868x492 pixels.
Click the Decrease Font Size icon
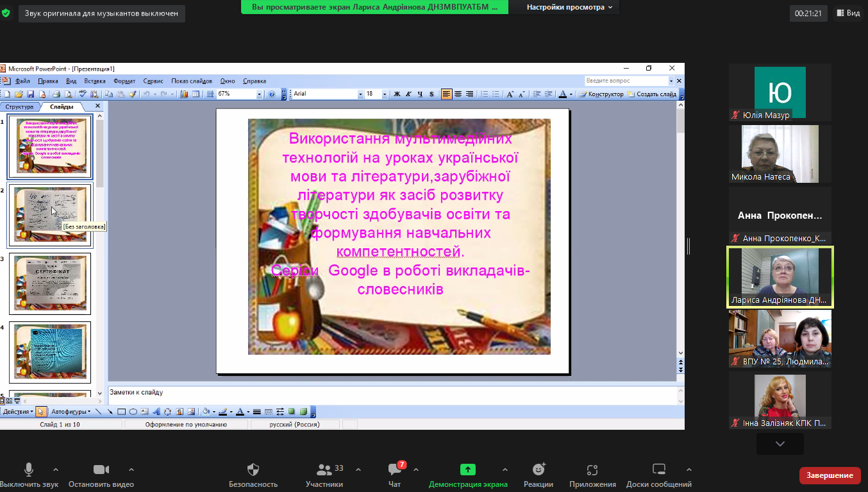coord(522,94)
